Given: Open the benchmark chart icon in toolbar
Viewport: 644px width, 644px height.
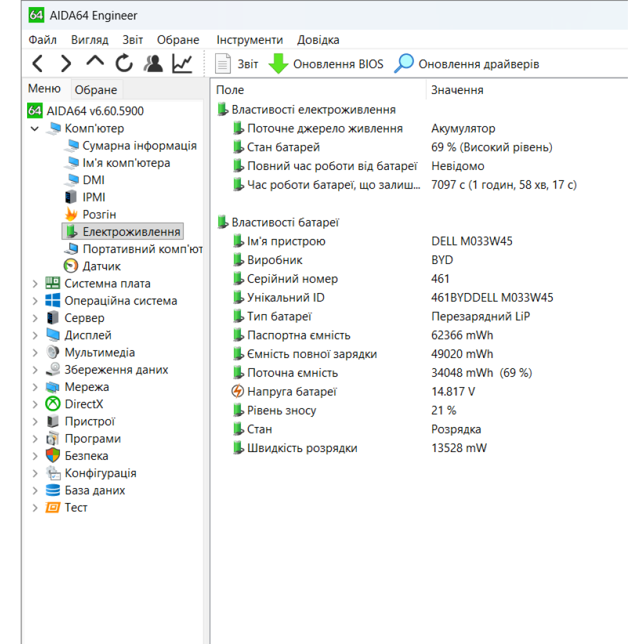Looking at the screenshot, I should click(x=181, y=63).
